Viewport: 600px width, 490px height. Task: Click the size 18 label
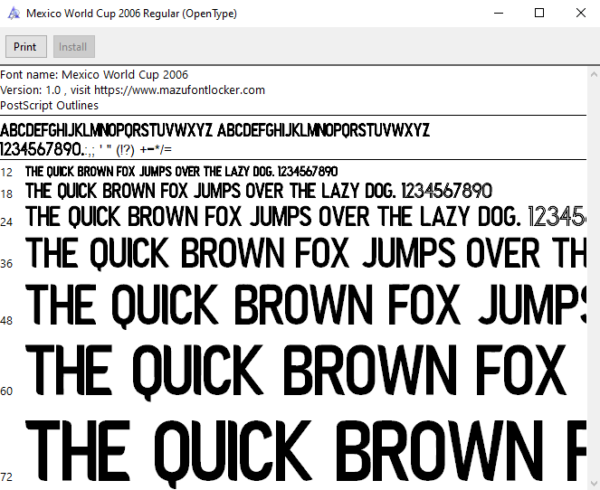click(7, 194)
